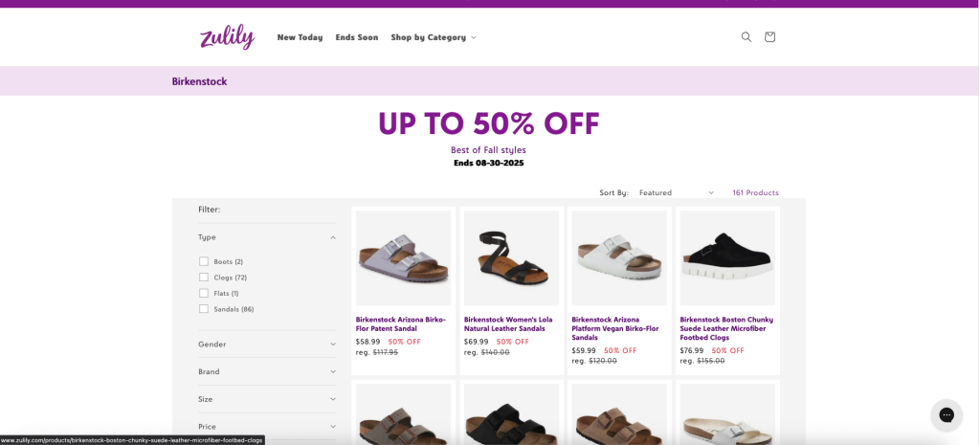This screenshot has width=980, height=445.
Task: Open the Sort By Featured dropdown
Action: (x=676, y=192)
